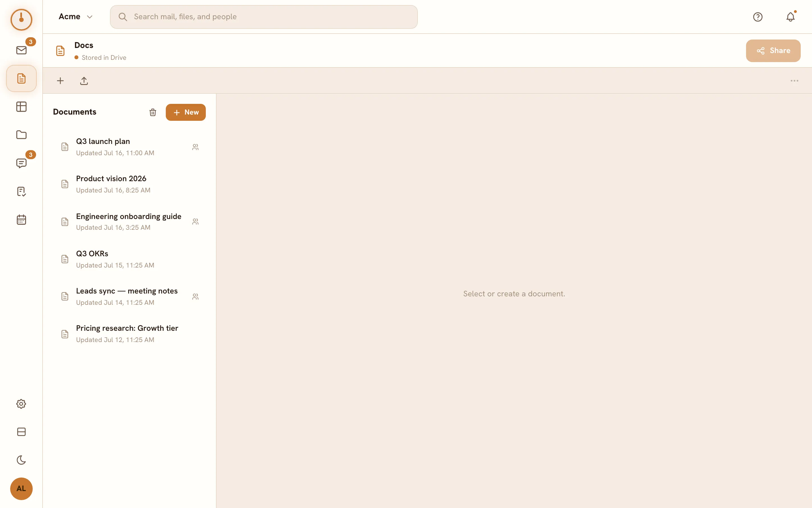Create a document with the New button
This screenshot has height=508, width=812.
pyautogui.click(x=186, y=112)
